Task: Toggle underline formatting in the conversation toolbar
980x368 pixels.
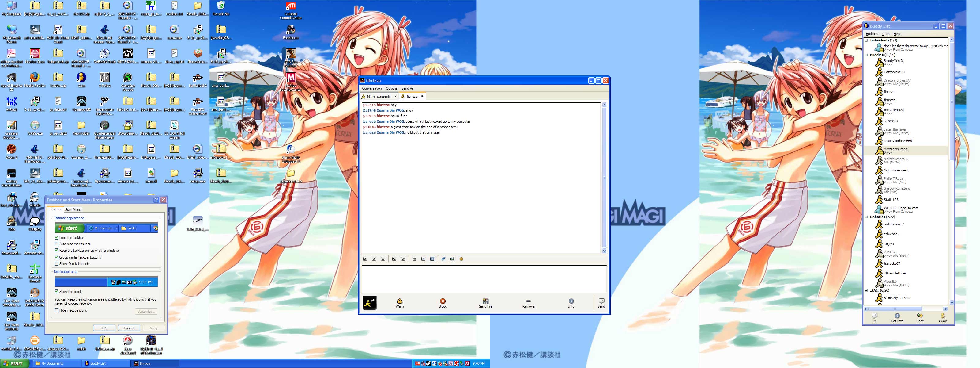Action: pos(383,259)
